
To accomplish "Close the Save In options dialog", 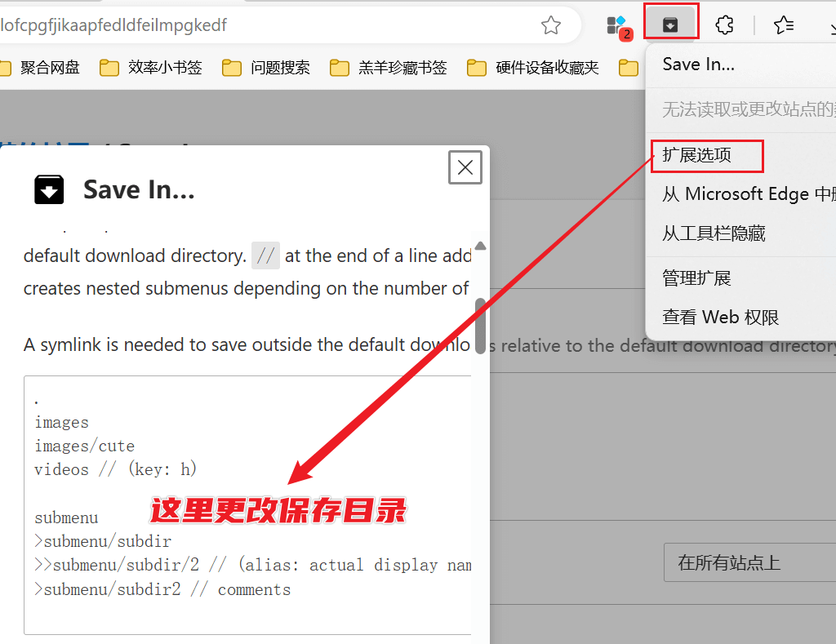I will [x=465, y=167].
